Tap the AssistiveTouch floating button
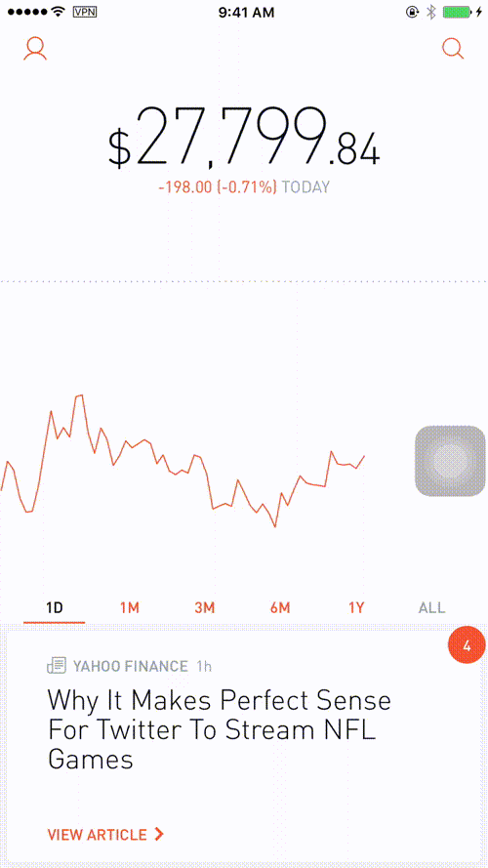 click(450, 461)
